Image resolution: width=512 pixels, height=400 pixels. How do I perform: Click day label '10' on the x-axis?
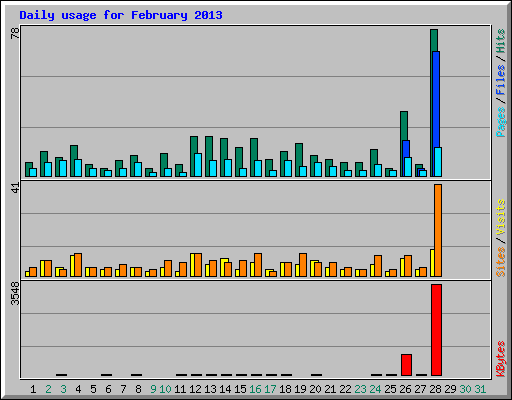click(x=165, y=389)
